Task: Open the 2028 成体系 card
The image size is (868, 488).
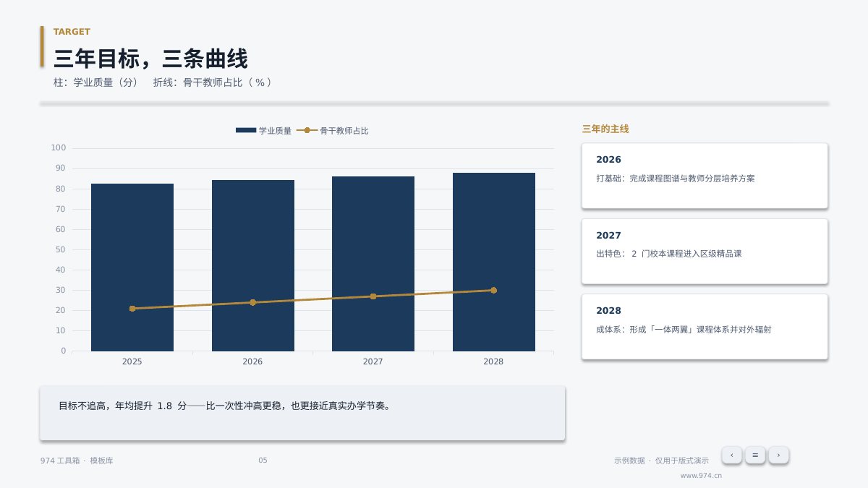Action: pos(705,327)
